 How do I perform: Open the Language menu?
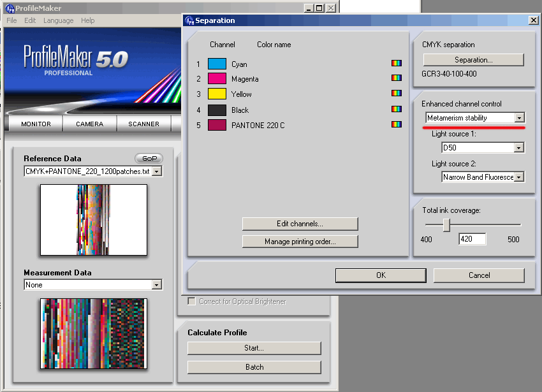click(x=59, y=20)
